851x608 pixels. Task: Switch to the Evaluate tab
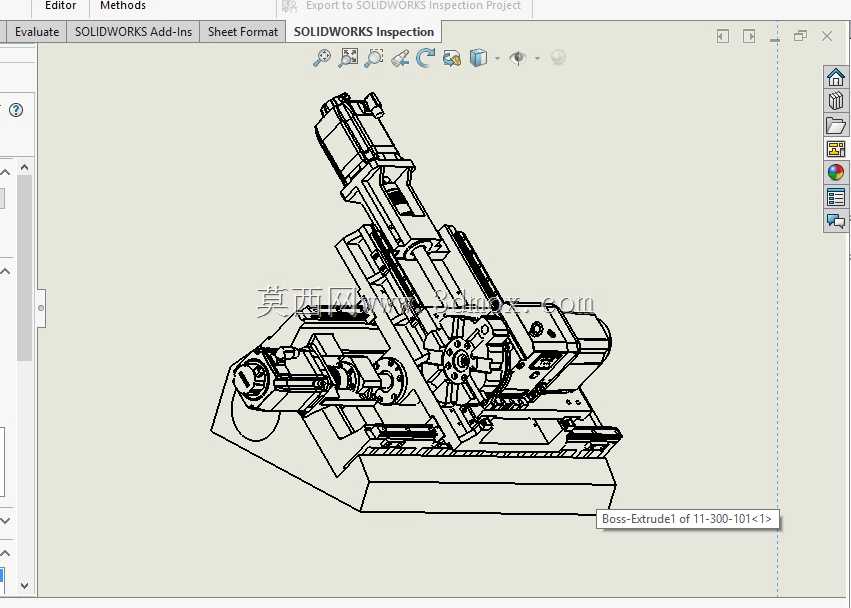37,32
